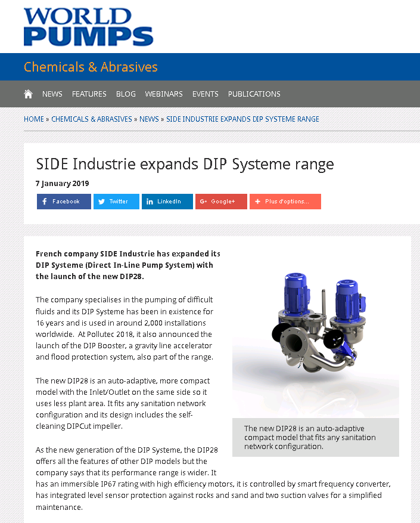
Task: Click the SIDE Industrie expands breadcrumb link
Action: [x=242, y=119]
